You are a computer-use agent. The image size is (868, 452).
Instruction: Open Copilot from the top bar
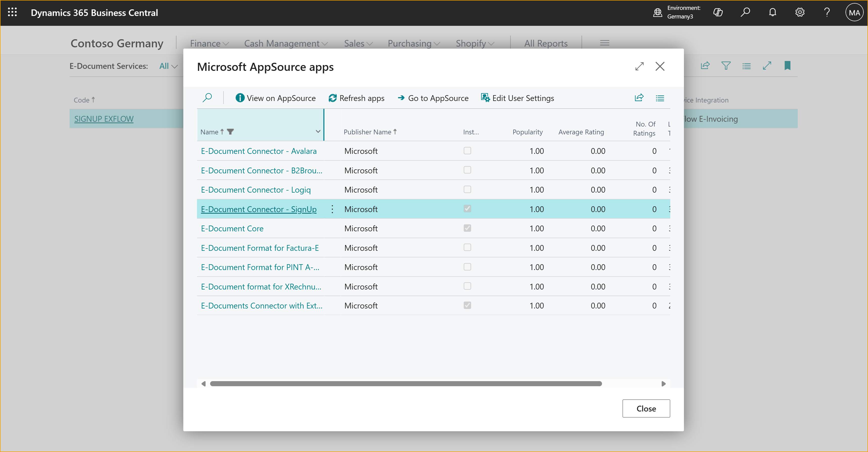[x=718, y=12]
